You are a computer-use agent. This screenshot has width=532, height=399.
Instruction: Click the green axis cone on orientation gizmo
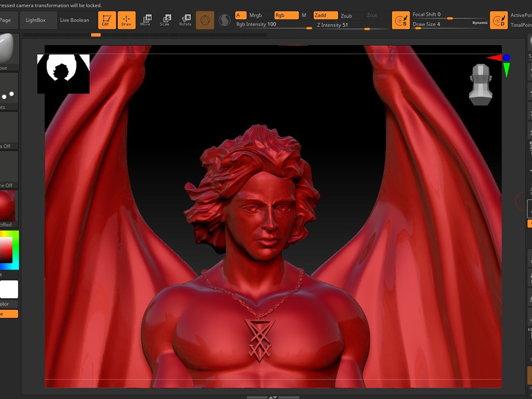[507, 70]
